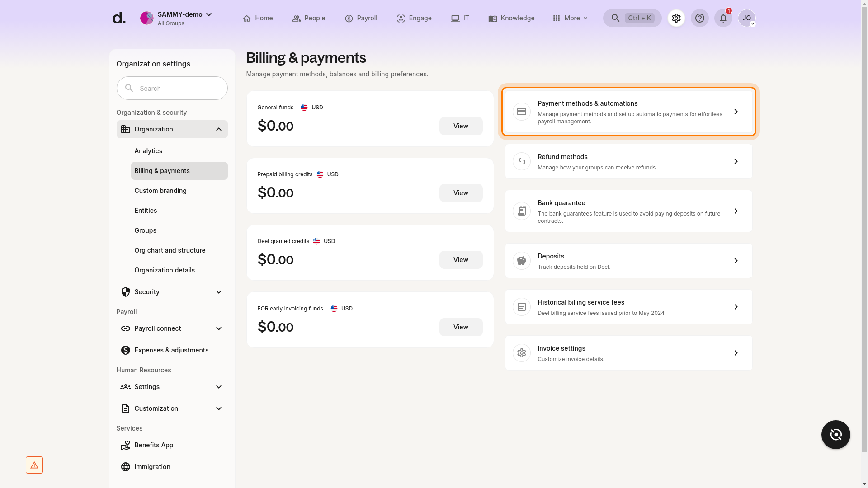Click the sidebar search magnifier icon
Viewport: 868px width, 488px height.
[x=129, y=88]
